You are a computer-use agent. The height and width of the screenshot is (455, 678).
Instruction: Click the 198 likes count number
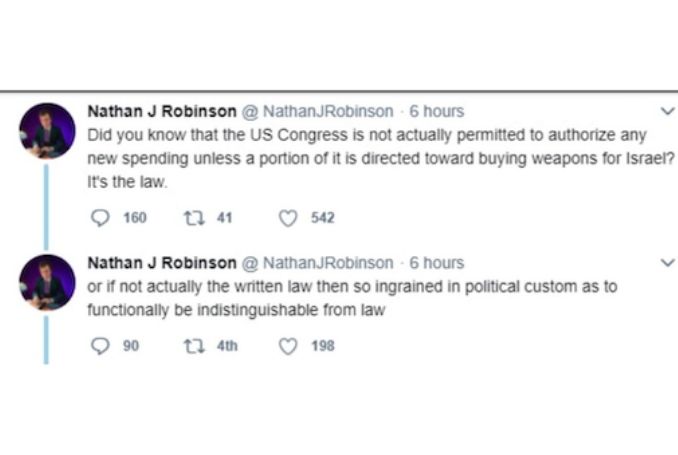click(323, 346)
